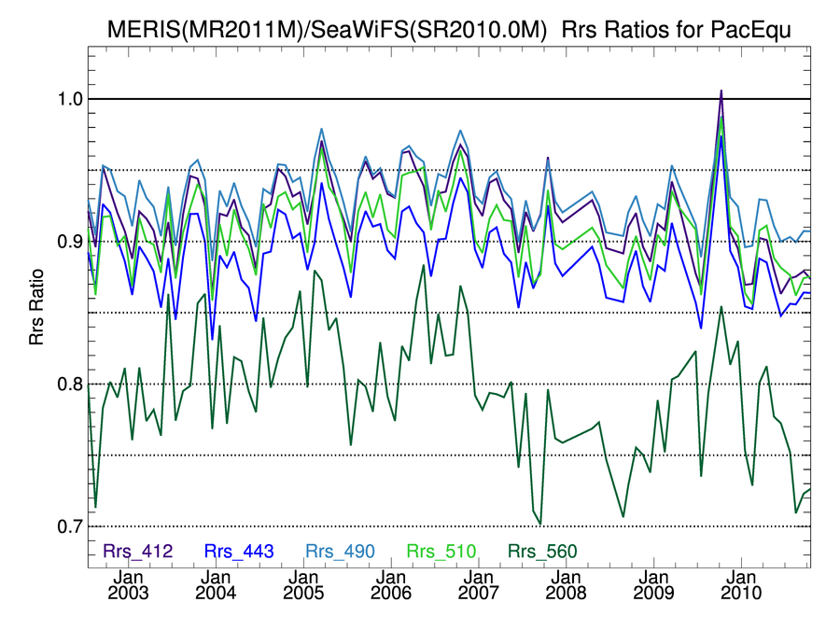
Task: Select the Rrs_560 legend label
Action: point(542,552)
